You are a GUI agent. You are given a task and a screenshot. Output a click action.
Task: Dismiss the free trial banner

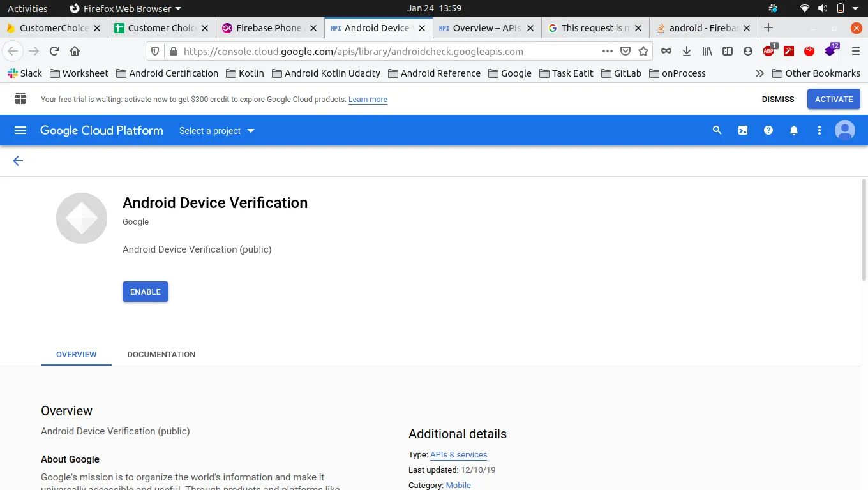[x=778, y=99]
